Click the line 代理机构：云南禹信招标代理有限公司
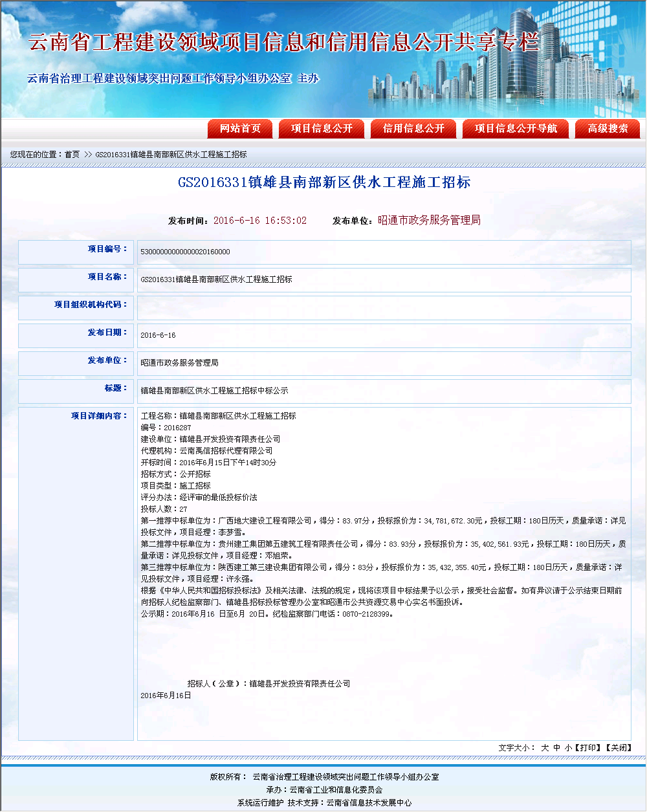Viewport: 647px width, 812px height. click(x=206, y=451)
